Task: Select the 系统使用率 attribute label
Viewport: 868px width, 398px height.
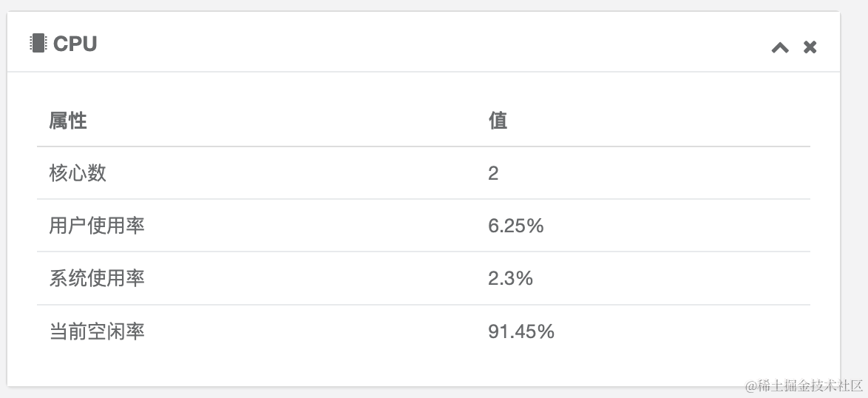Action: 97,278
